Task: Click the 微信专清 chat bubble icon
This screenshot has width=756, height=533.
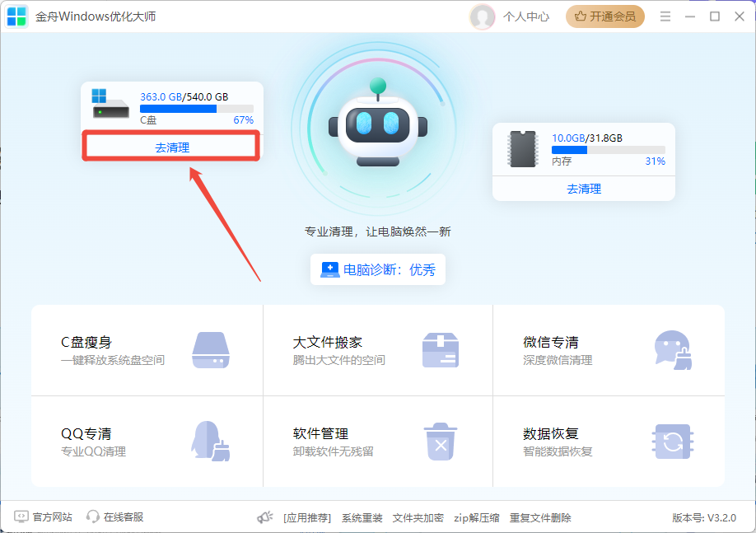Action: click(673, 350)
